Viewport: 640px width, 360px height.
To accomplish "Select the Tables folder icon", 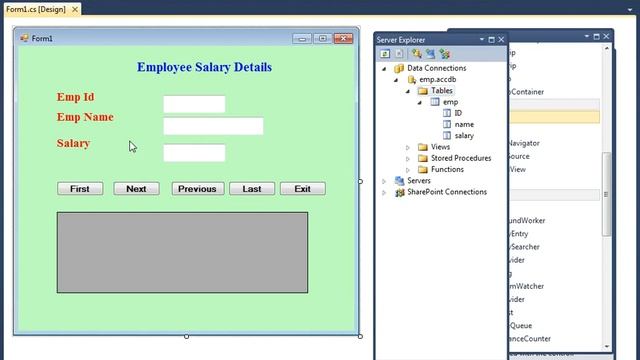I will [x=423, y=91].
